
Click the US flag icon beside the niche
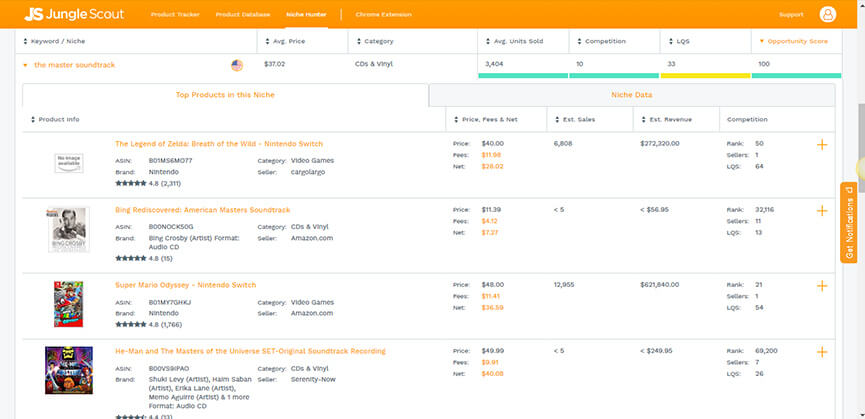pyautogui.click(x=237, y=66)
